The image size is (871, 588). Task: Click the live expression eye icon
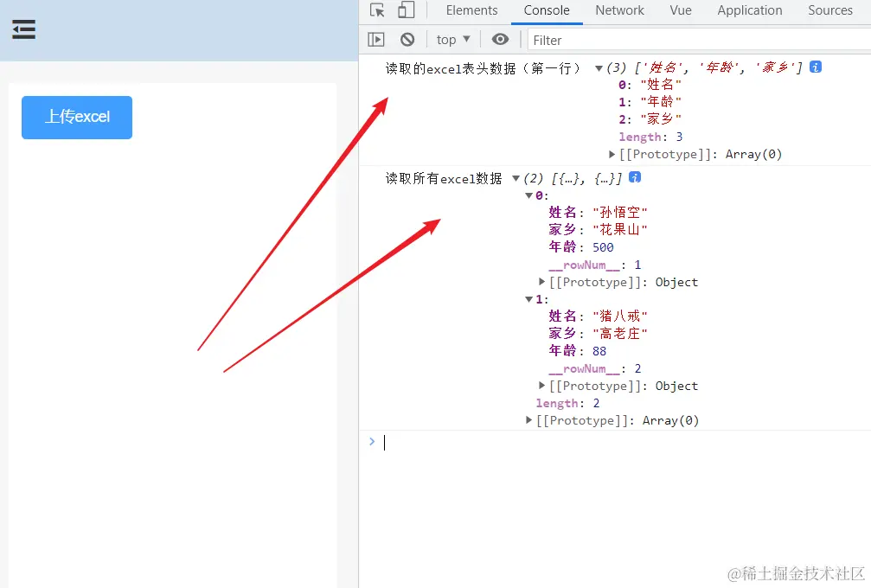pyautogui.click(x=500, y=40)
